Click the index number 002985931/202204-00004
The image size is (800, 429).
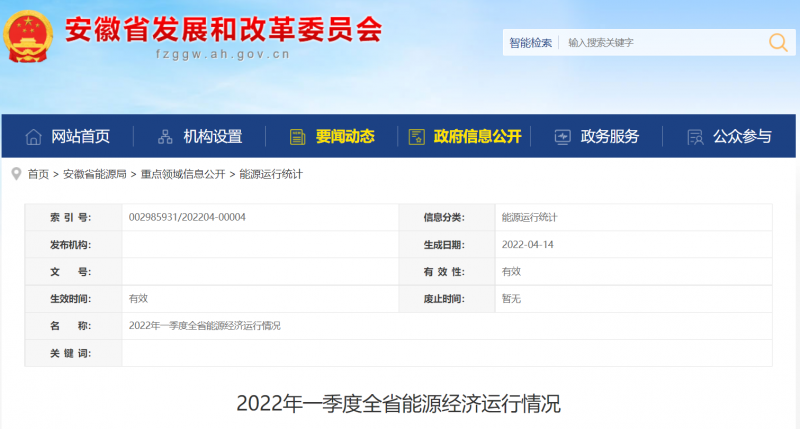(187, 217)
